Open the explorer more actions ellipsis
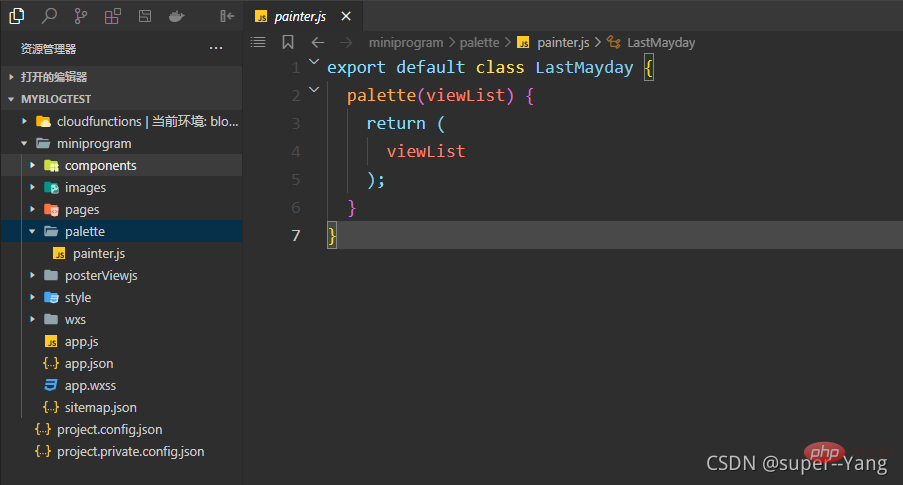This screenshot has width=903, height=485. (x=216, y=48)
